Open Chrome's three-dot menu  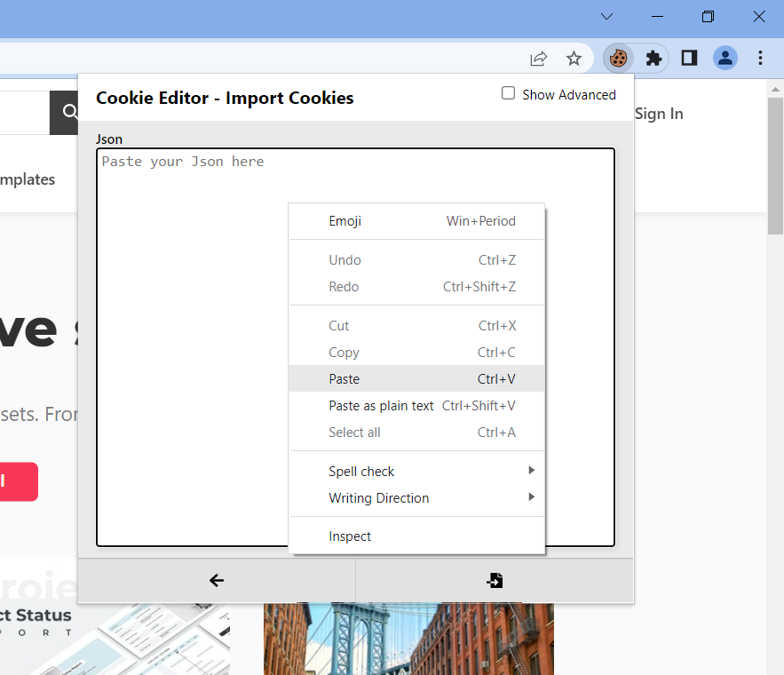[761, 59]
